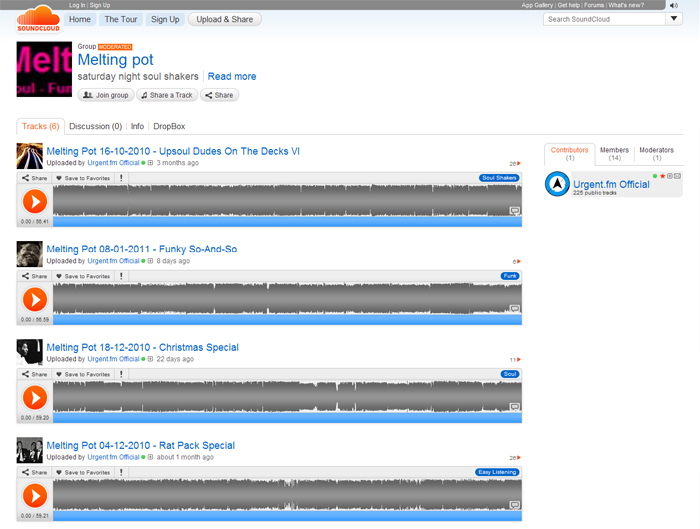The image size is (700, 529).
Task: Open comment bubble on Rat Pack Special waveform
Action: pos(515,505)
